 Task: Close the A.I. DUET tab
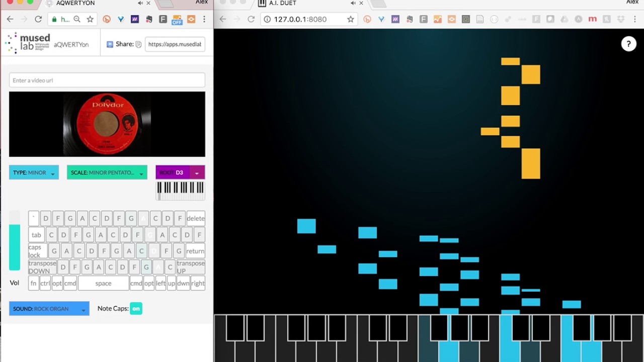pyautogui.click(x=361, y=3)
